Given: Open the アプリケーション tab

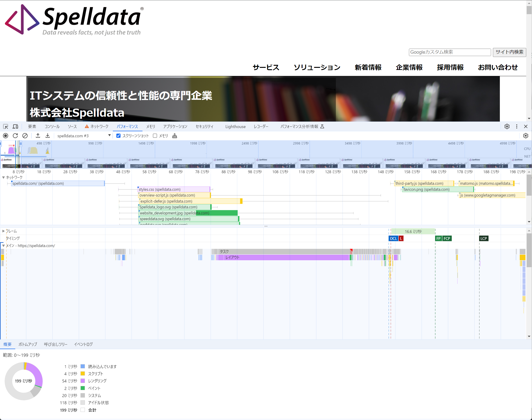Looking at the screenshot, I should 175,126.
